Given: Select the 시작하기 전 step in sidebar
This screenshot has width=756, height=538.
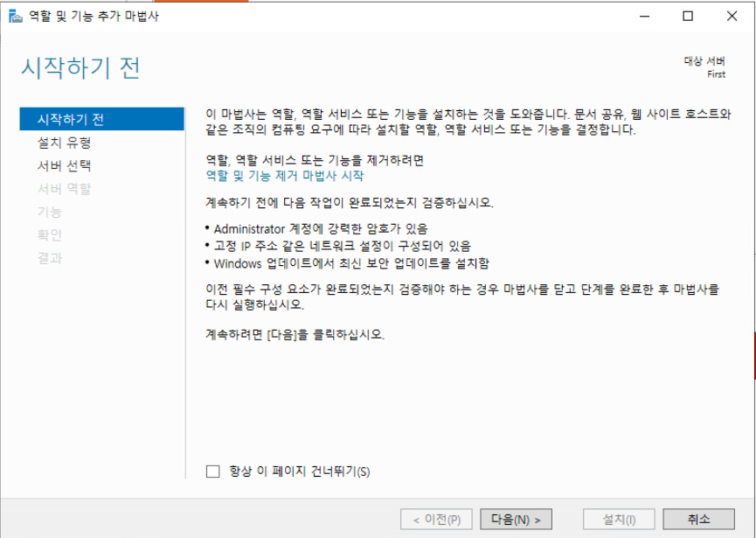Looking at the screenshot, I should coord(101,119).
